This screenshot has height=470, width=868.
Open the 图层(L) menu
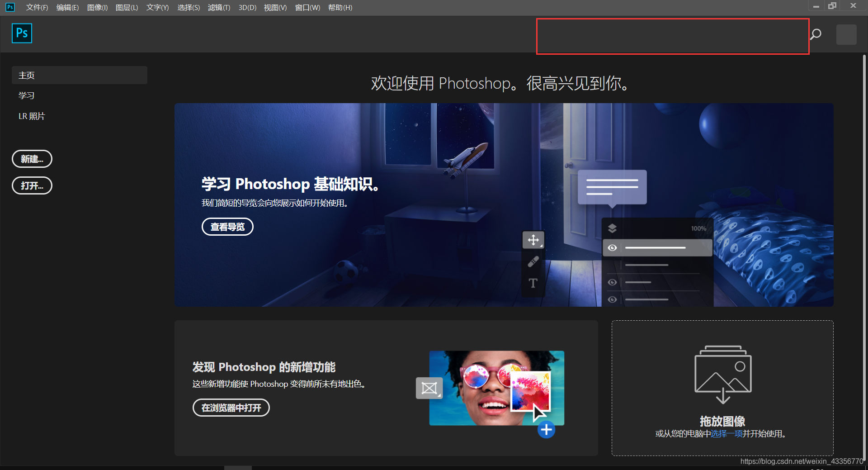click(x=127, y=7)
